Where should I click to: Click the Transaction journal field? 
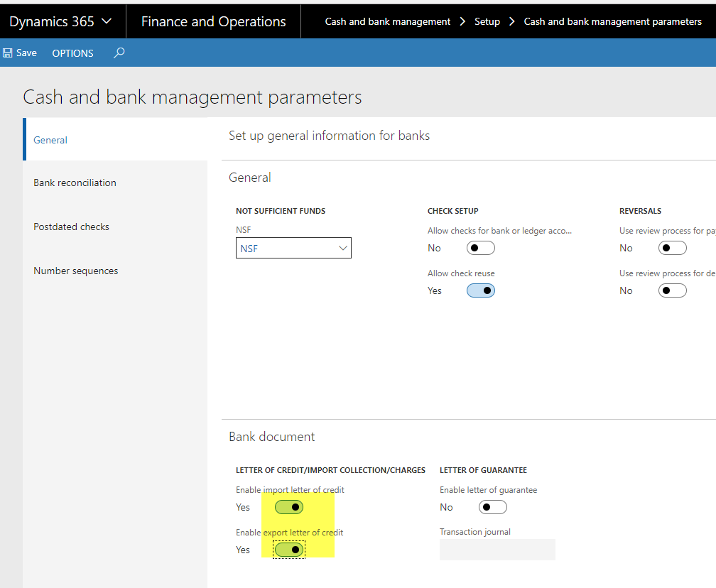(x=497, y=550)
